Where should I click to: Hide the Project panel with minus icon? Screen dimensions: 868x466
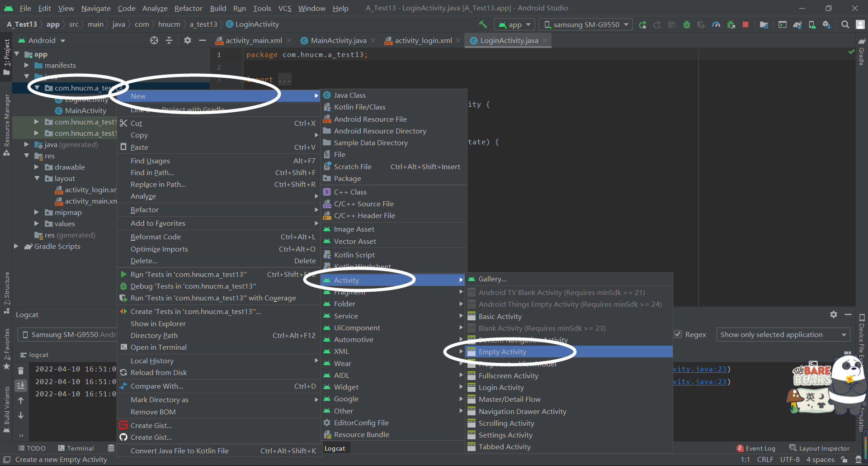click(203, 40)
